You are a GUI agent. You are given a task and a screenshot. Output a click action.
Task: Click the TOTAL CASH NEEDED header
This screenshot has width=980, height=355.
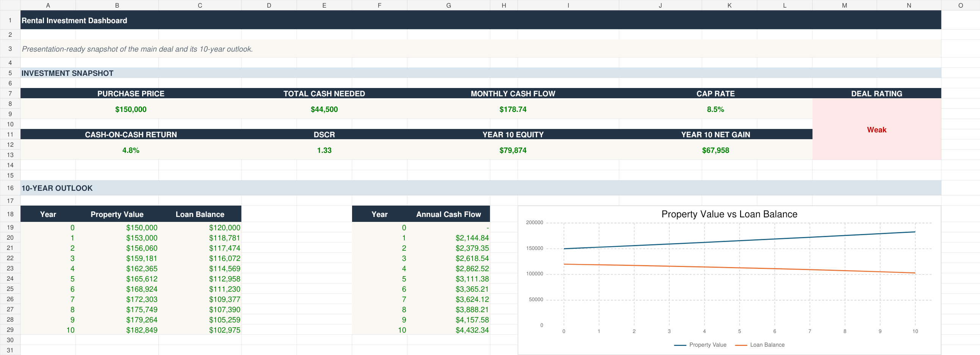[x=324, y=94]
